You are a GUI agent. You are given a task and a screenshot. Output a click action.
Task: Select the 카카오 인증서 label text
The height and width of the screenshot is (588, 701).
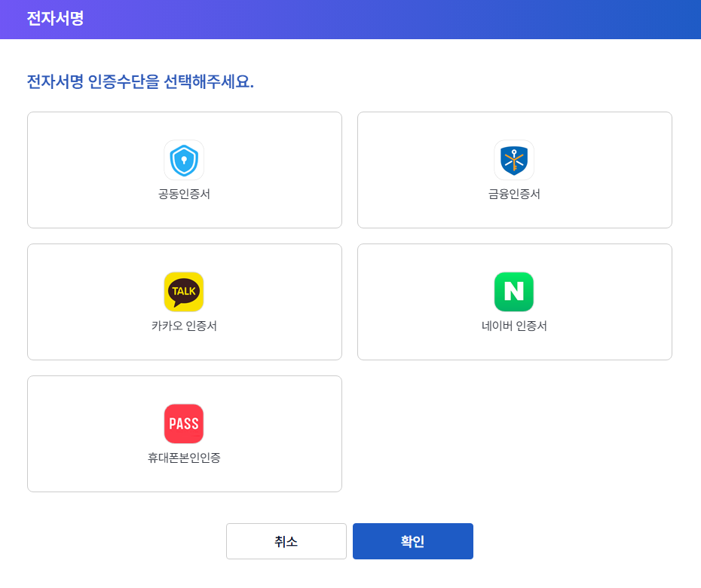pyautogui.click(x=184, y=326)
